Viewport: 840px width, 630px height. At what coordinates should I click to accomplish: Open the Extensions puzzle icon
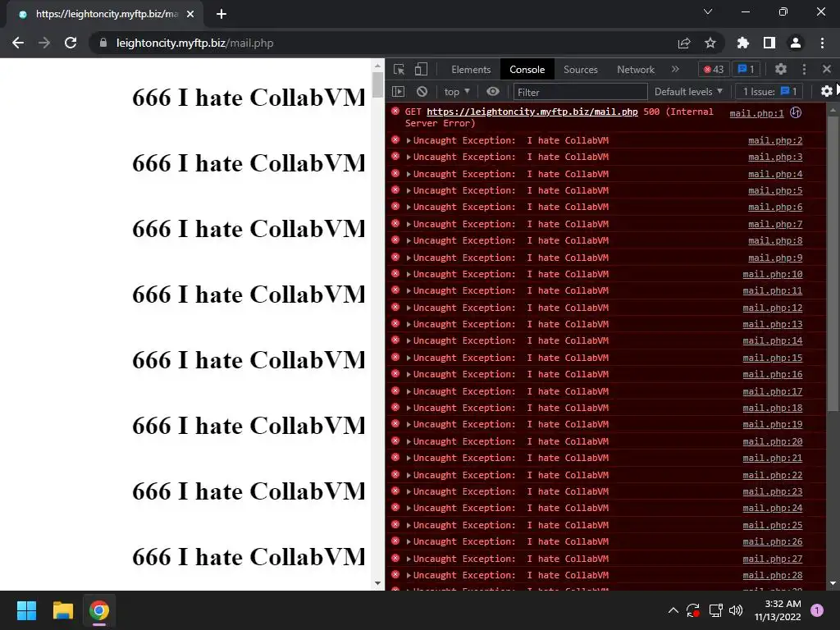(x=742, y=43)
